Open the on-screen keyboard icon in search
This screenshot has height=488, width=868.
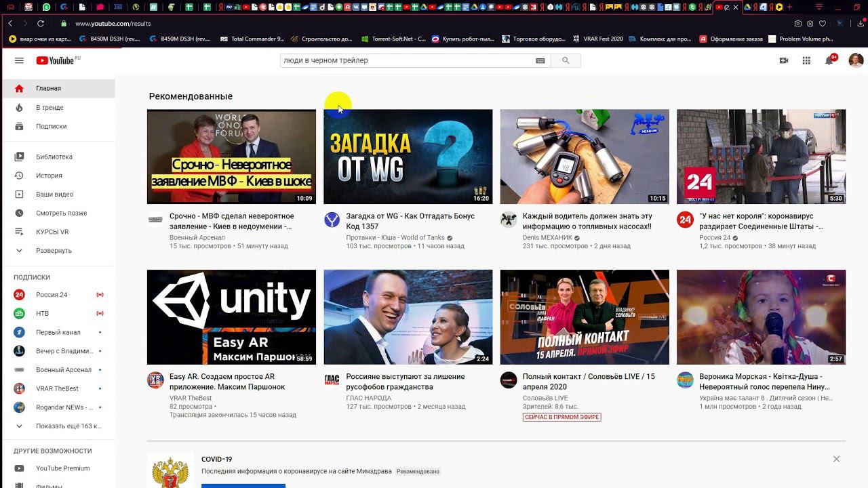pyautogui.click(x=540, y=60)
